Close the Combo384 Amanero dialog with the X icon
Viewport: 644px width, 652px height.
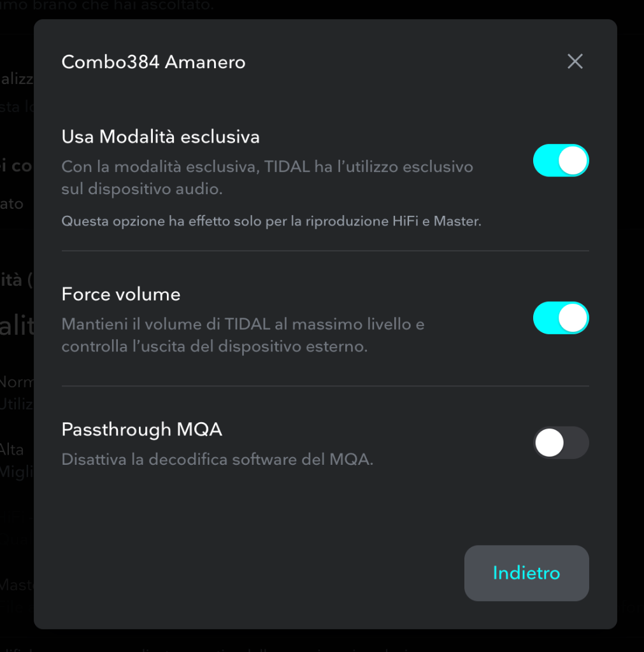(x=575, y=62)
